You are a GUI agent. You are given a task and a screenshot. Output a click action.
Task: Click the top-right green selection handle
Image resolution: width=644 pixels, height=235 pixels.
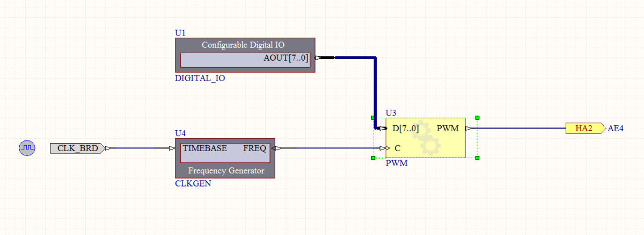477,117
